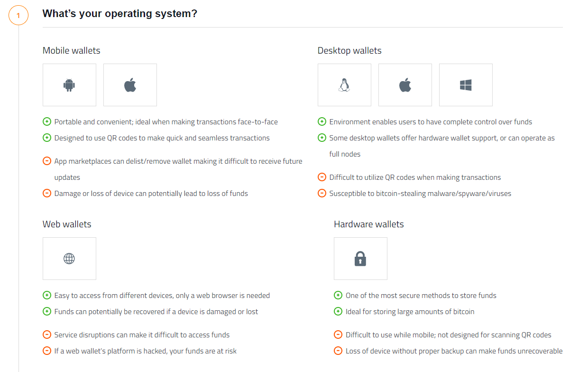Screen dimensions: 588x372
Task: Choose the Apple iOS mobile wallet icon
Action: (x=130, y=85)
